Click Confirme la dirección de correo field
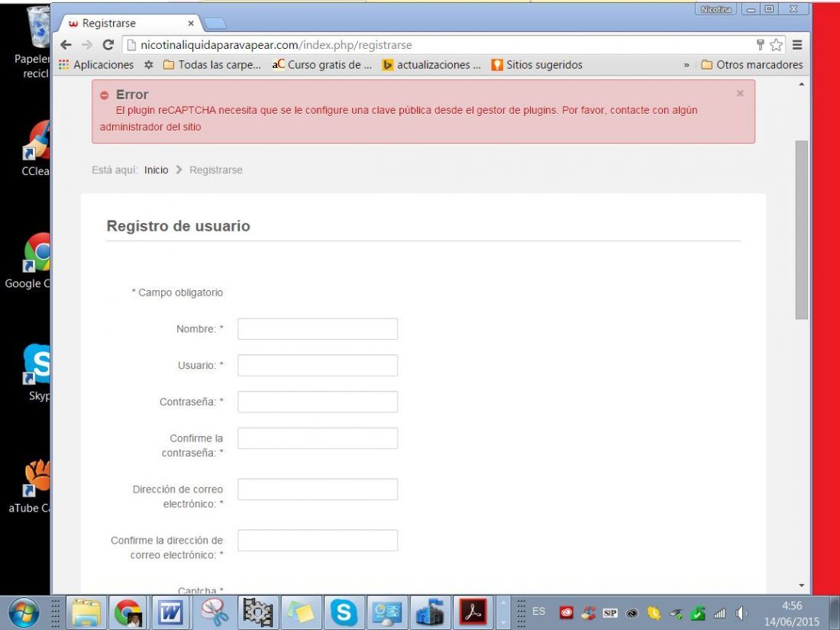840x630 pixels. [318, 540]
